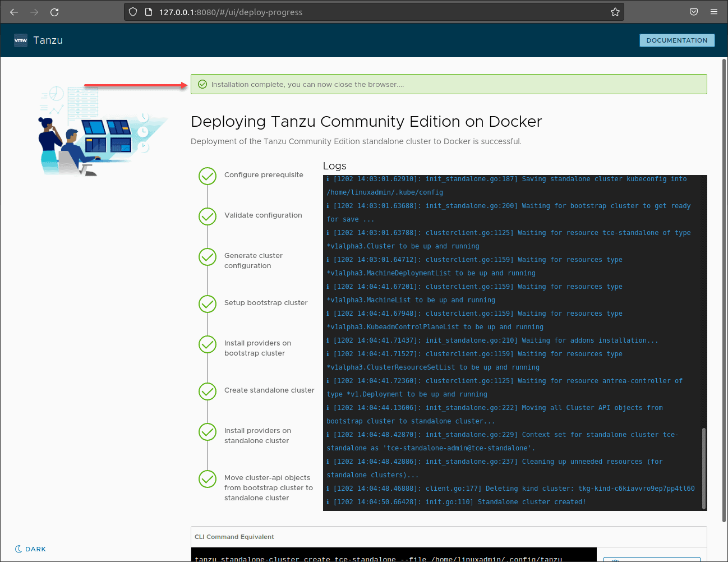
Task: Click the antrea-controller resource log line
Action: pyautogui.click(x=504, y=388)
